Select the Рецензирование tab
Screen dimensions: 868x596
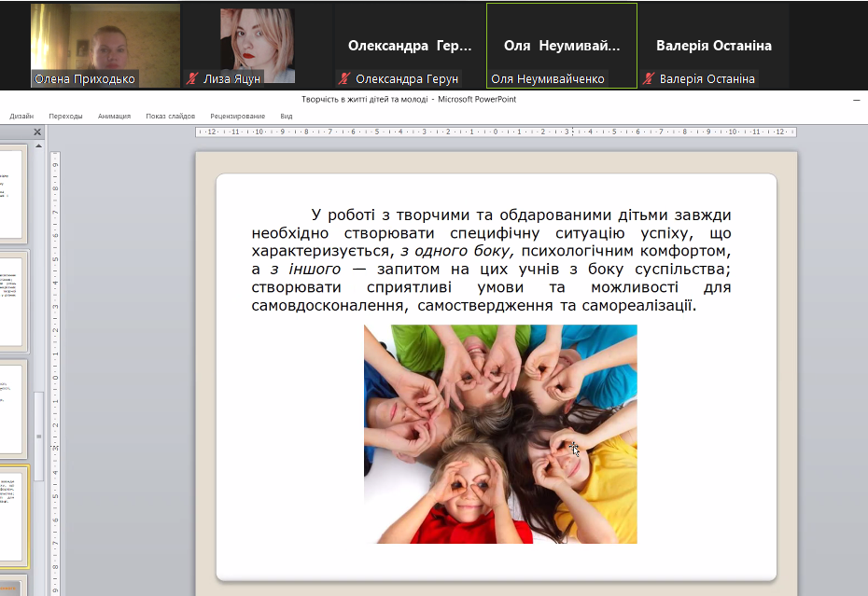click(x=237, y=117)
